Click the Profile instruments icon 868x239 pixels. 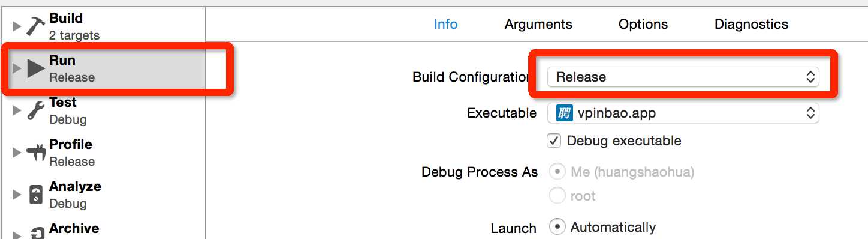(37, 153)
